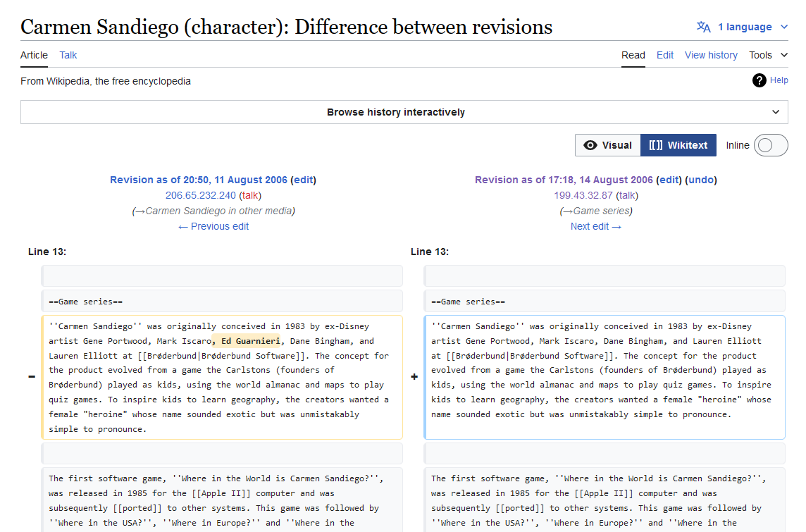Click the plus addition marker
The width and height of the screenshot is (806, 532).
(414, 377)
